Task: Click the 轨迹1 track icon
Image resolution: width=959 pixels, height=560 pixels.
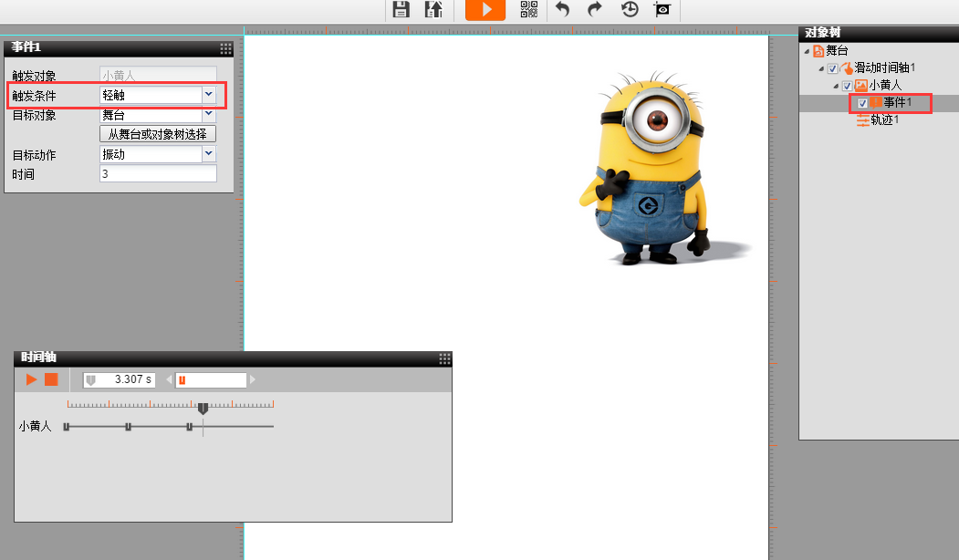Action: click(862, 119)
